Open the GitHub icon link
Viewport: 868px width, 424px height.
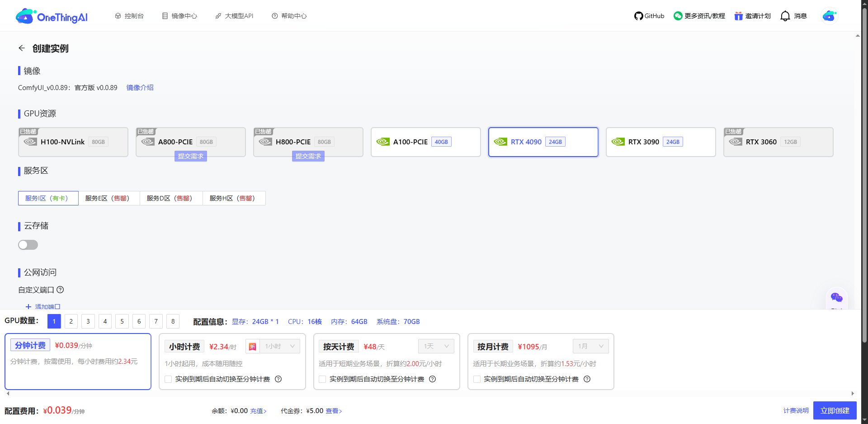[x=638, y=16]
